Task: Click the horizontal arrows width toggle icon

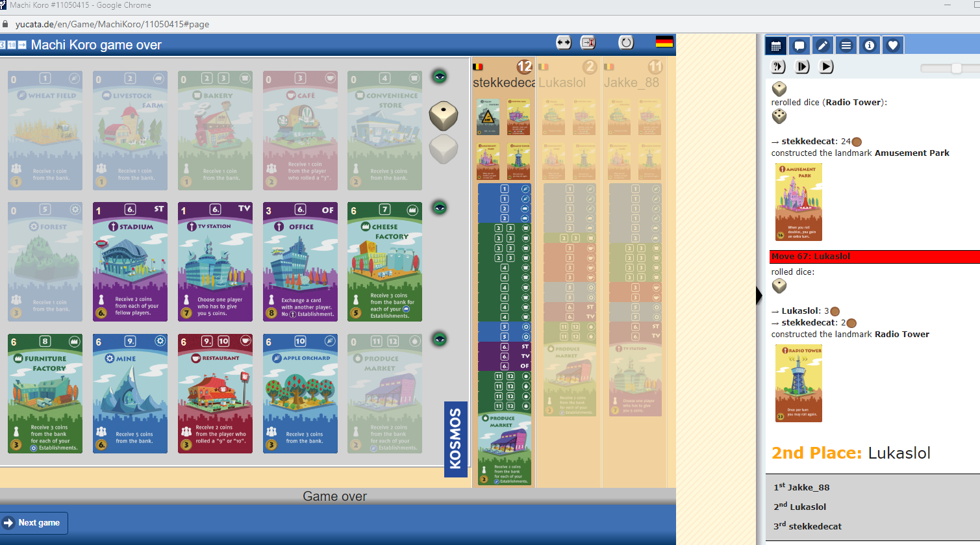Action: coord(563,42)
